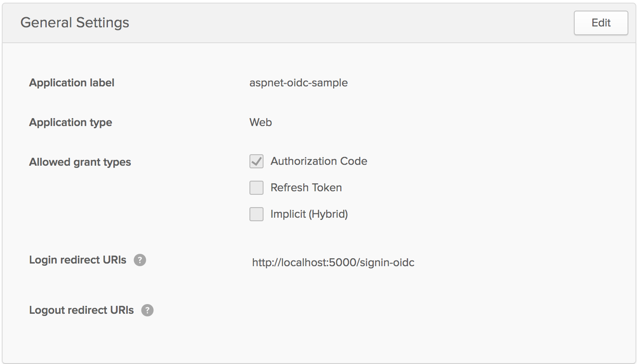Click the gray header bar left of Edit
Image resolution: width=639 pixels, height=364 pixels.
point(353,23)
